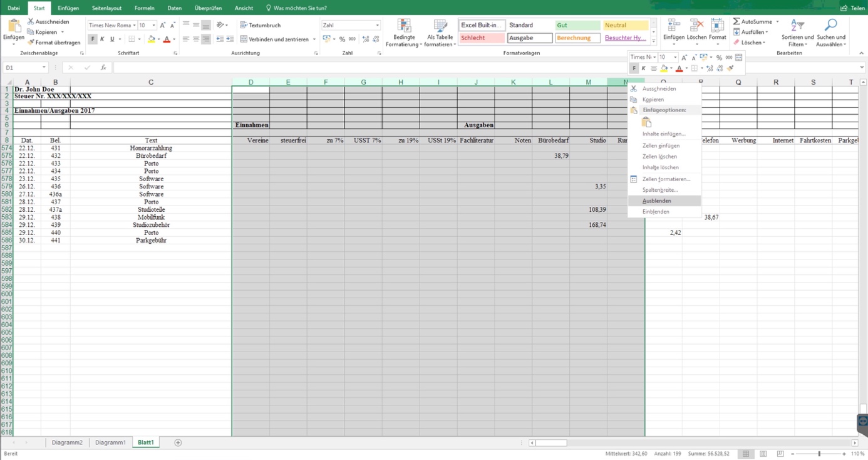Add a new sheet with the plus button
Screen dimensions: 868x460
tap(178, 442)
